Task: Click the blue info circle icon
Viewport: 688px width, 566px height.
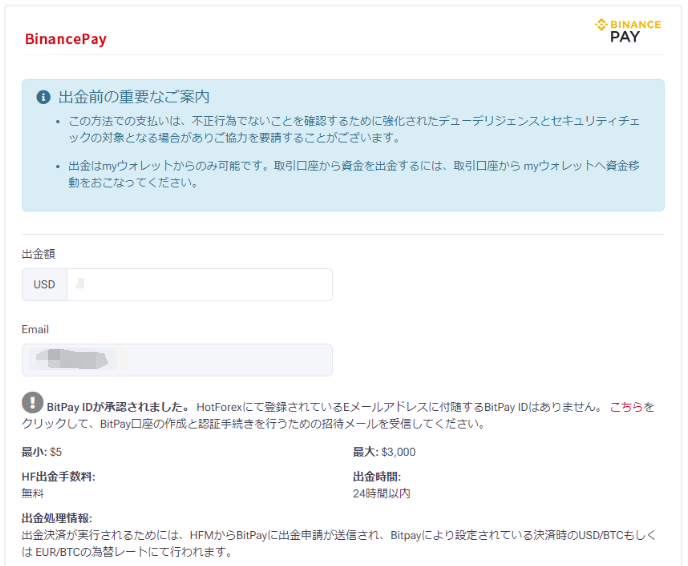Action: tap(43, 97)
